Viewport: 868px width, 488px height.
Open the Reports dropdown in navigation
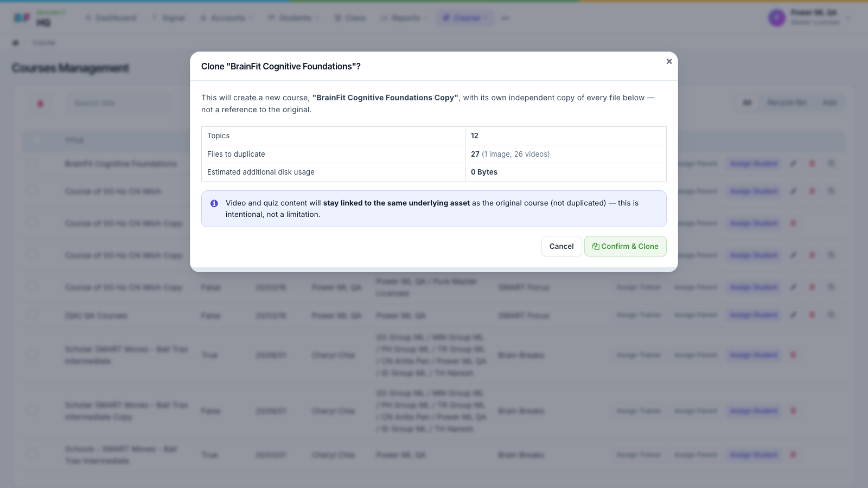pos(404,18)
